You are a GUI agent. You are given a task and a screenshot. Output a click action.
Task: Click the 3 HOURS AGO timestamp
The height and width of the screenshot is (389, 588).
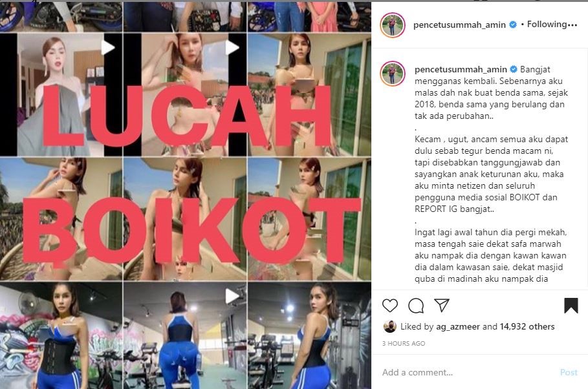404,343
